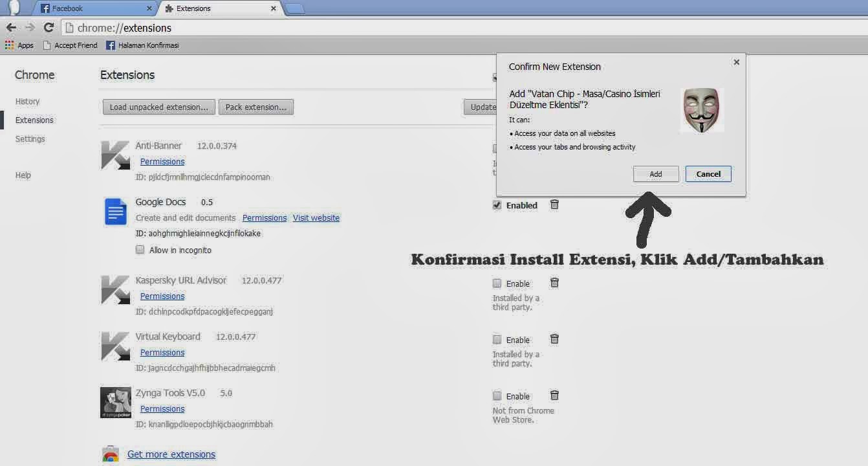The height and width of the screenshot is (466, 868).
Task: Open the Apps grid bookmark
Action: 19,45
